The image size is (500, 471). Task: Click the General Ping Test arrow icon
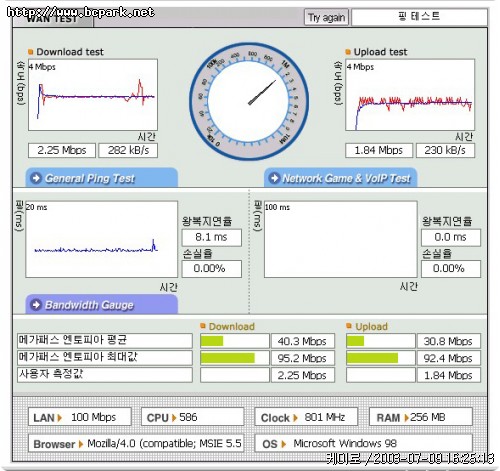[36, 178]
